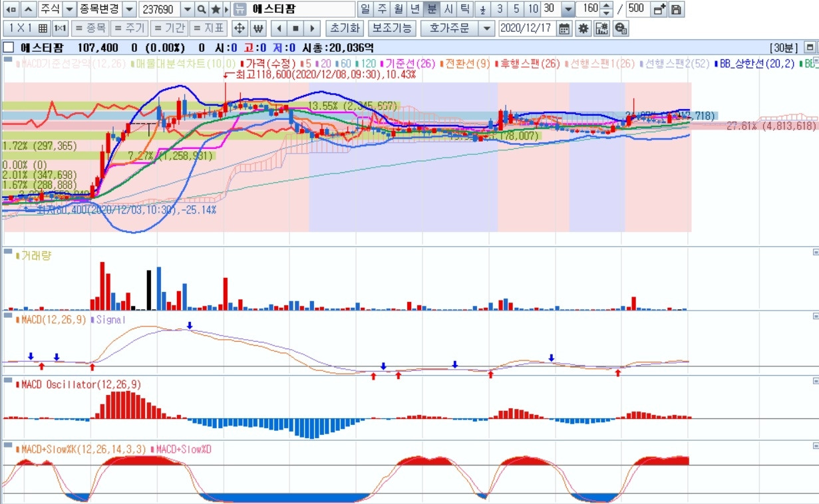Image resolution: width=819 pixels, height=504 pixels.
Task: Click the MACD(12,26,9) indicator label
Action: coord(53,320)
